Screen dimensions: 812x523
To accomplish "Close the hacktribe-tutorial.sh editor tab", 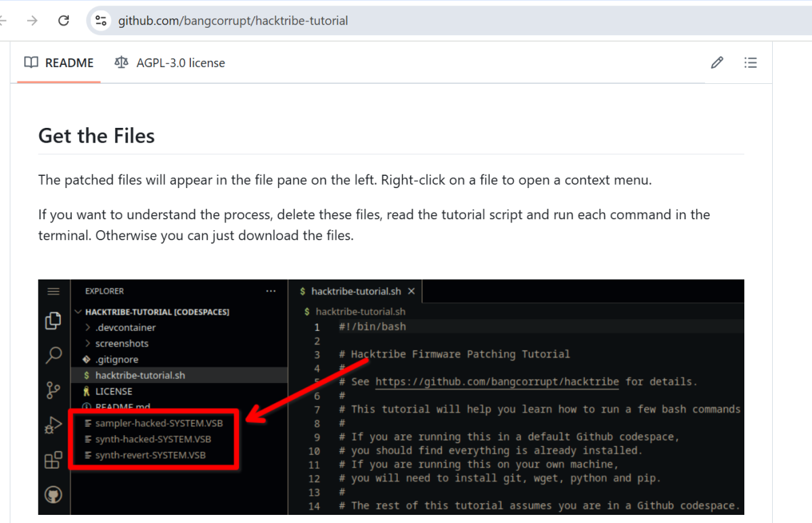I will (x=411, y=292).
